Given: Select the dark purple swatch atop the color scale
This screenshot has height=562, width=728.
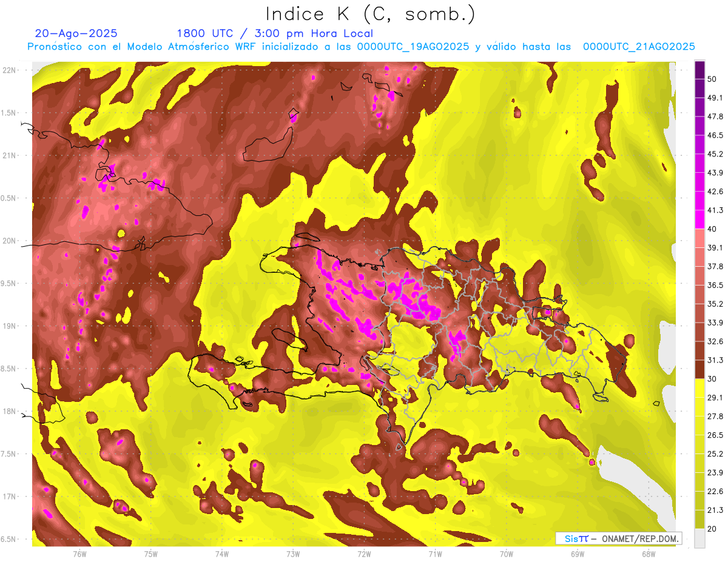Looking at the screenshot, I should pos(699,70).
